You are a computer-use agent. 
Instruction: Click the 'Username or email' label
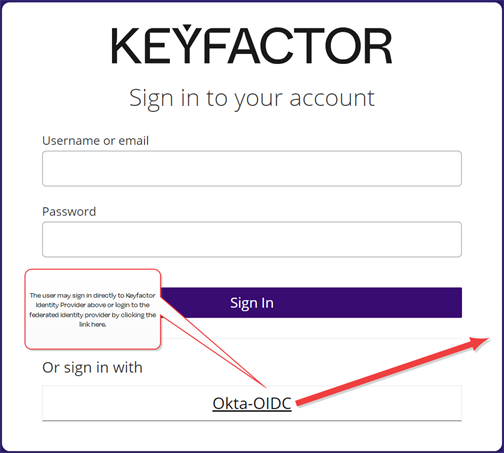tap(95, 140)
